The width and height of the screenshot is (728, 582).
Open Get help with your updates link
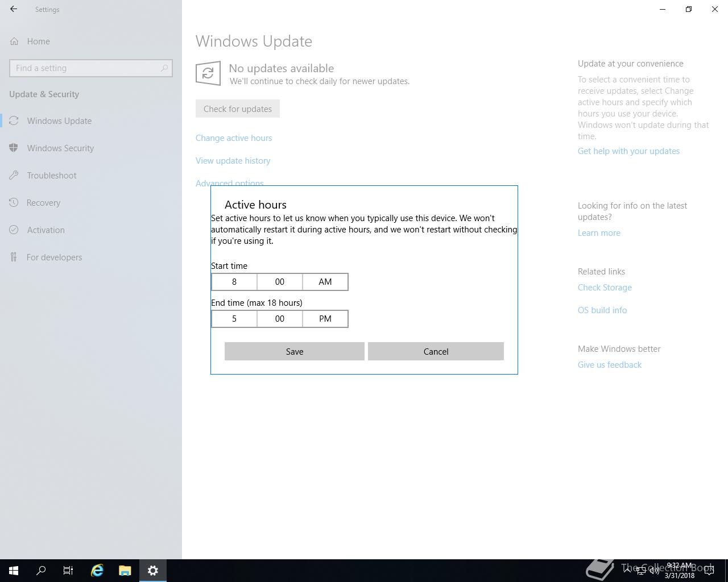point(628,151)
